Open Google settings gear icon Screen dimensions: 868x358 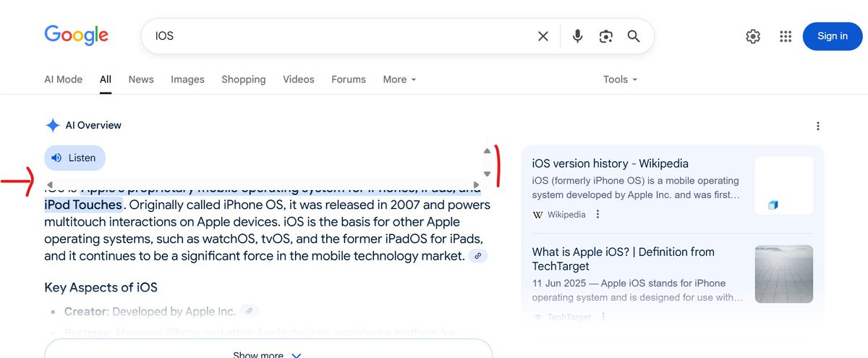(753, 36)
